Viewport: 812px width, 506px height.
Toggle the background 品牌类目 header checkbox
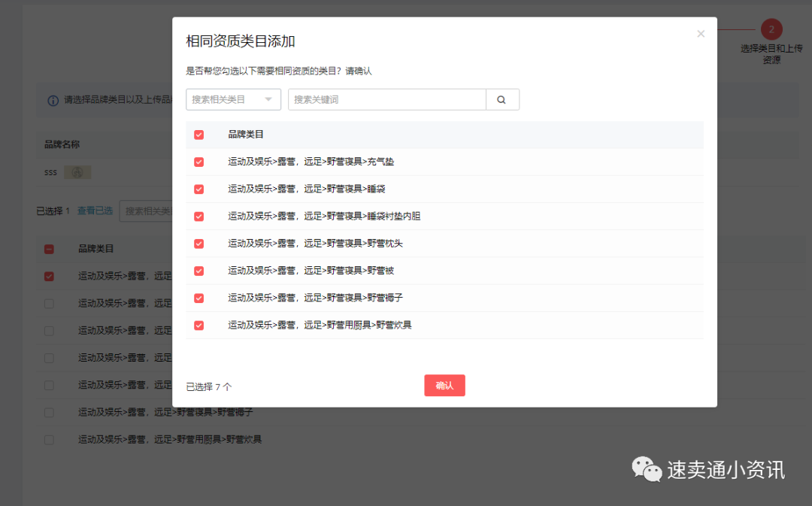tap(49, 249)
